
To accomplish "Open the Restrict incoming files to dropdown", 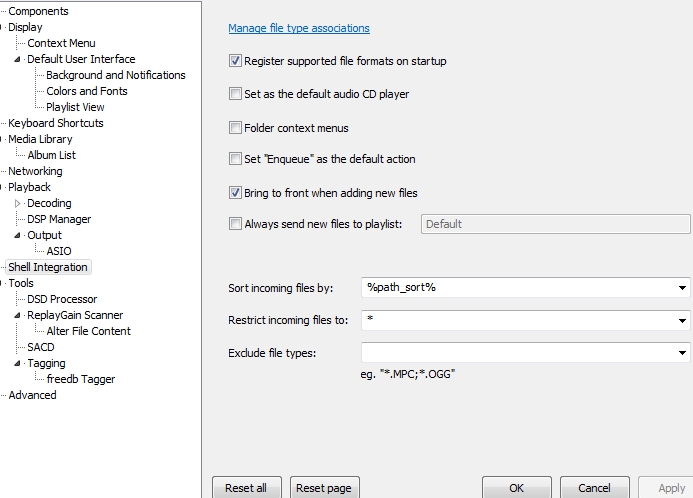I will coord(682,320).
